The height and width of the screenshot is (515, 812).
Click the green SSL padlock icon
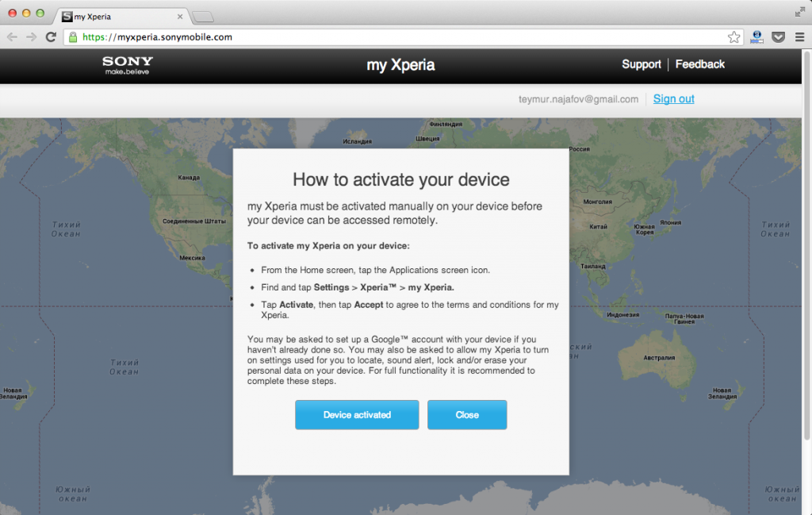point(73,37)
